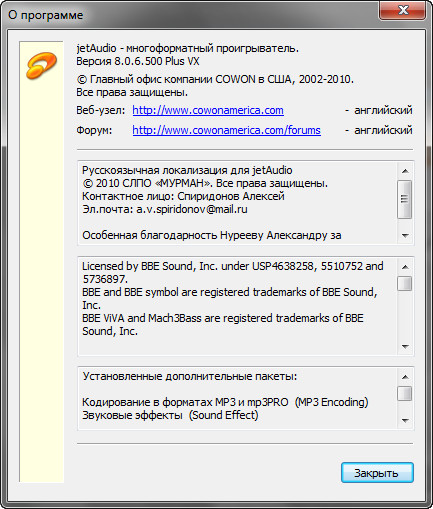The width and height of the screenshot is (433, 509).
Task: Click the Закрыть button
Action: (377, 473)
